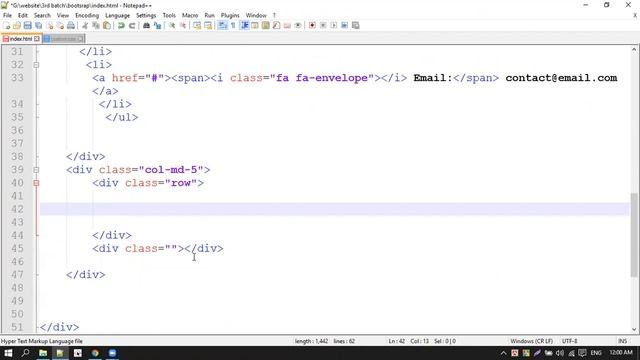The image size is (640, 360).
Task: Click the vertical scrollbar thumb
Action: (634, 235)
